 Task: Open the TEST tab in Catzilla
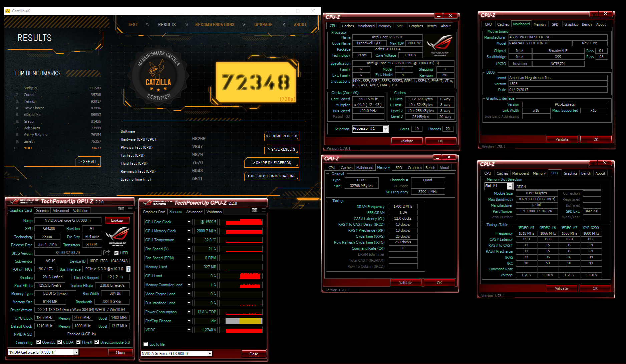[133, 25]
